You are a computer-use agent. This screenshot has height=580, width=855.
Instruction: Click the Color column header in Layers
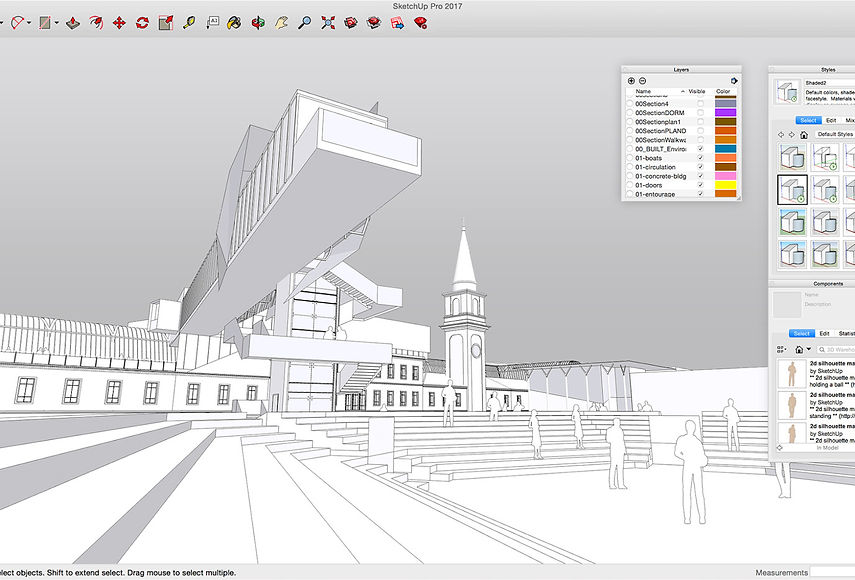pos(724,92)
